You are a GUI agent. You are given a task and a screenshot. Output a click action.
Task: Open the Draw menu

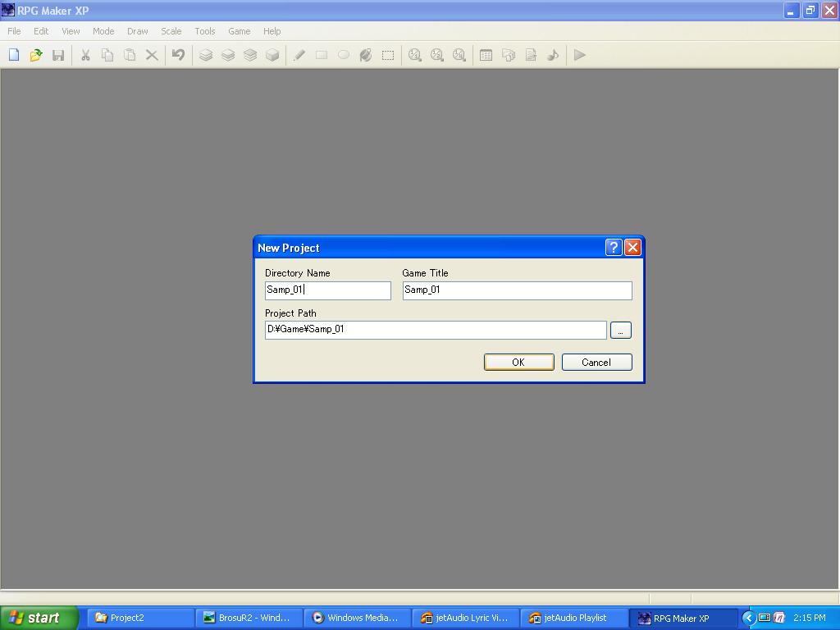pyautogui.click(x=138, y=31)
